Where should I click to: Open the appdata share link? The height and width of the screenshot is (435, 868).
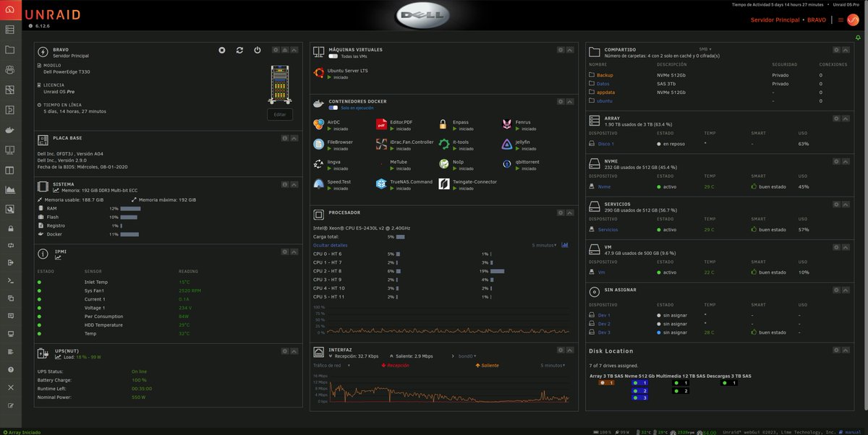(606, 92)
